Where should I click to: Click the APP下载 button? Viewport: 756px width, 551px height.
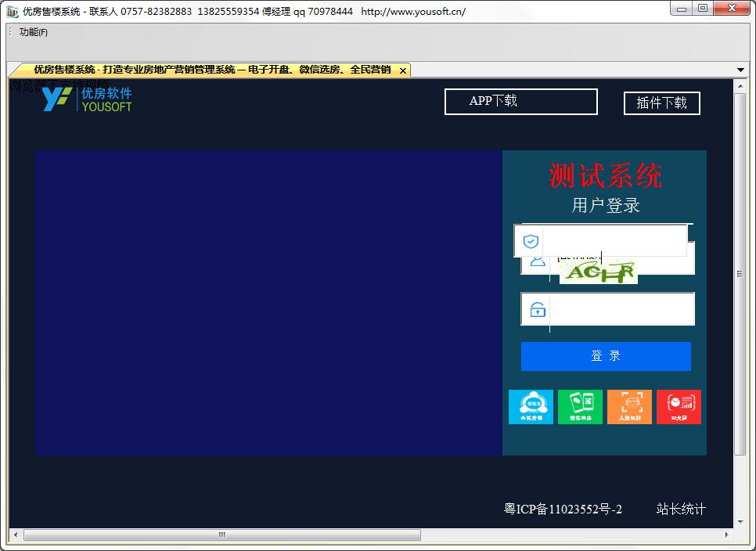(520, 101)
